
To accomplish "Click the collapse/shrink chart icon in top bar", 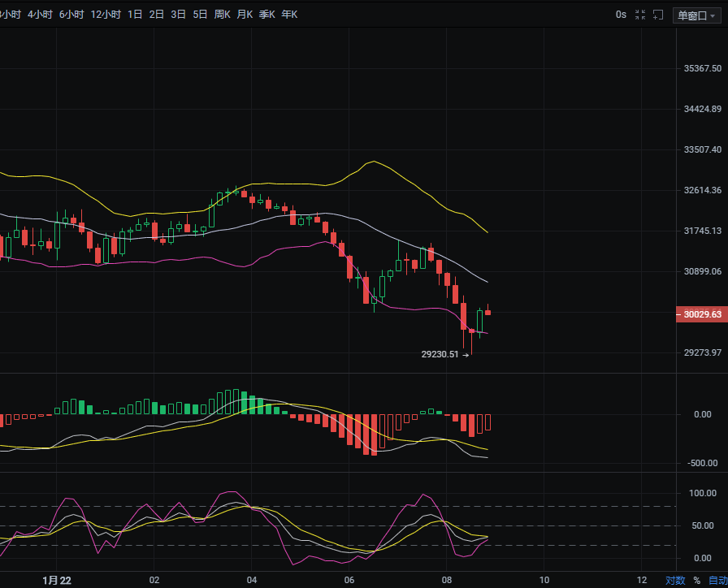I will pyautogui.click(x=640, y=15).
